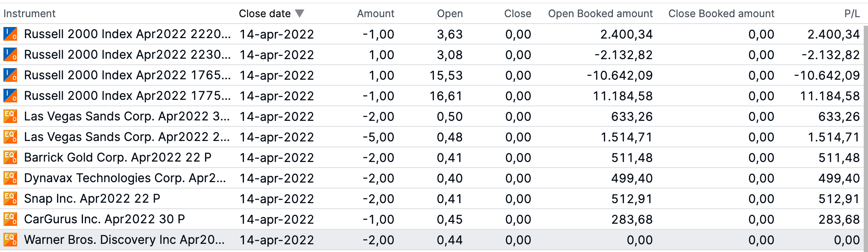Click equity option icon beside Barrick Gold Corp.

[10, 157]
